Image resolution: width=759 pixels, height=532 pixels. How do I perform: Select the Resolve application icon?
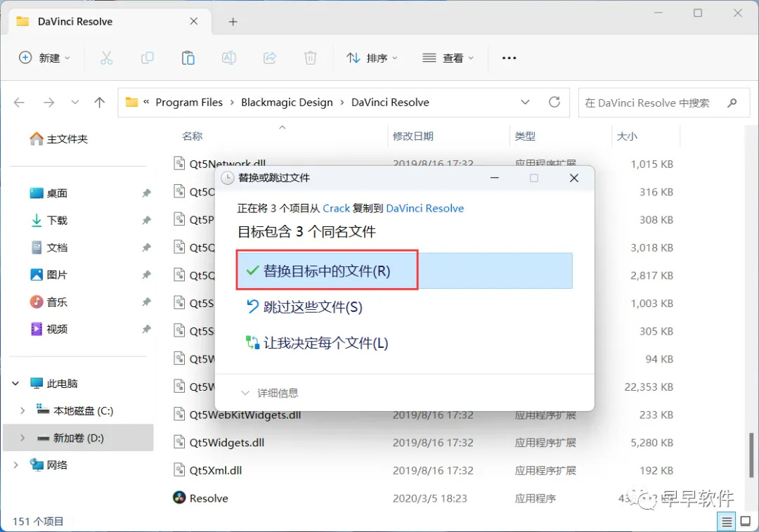[x=180, y=498]
